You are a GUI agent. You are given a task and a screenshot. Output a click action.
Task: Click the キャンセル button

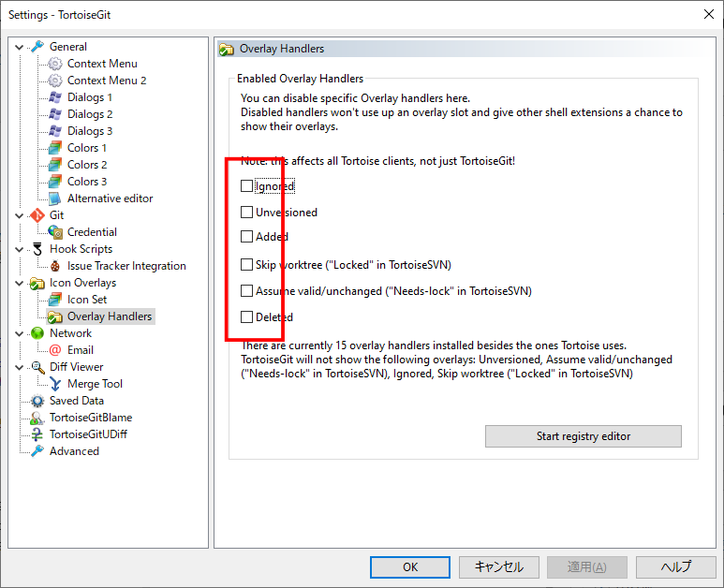[499, 567]
